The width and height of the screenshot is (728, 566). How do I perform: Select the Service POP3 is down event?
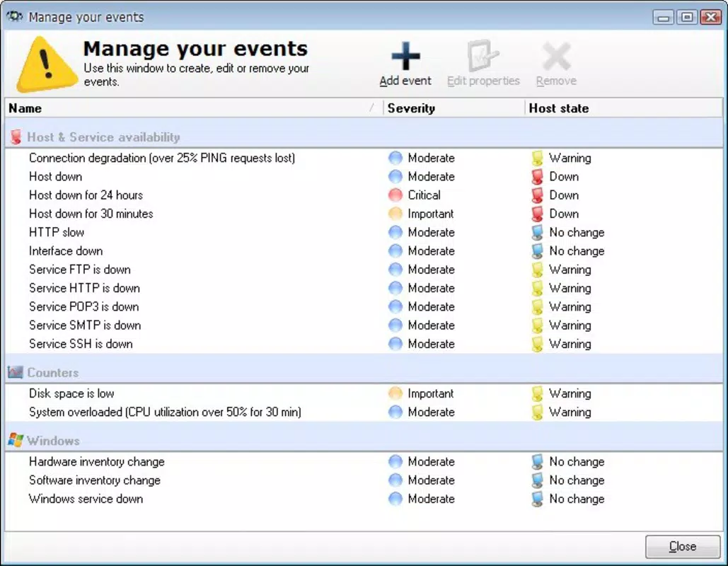click(x=364, y=306)
